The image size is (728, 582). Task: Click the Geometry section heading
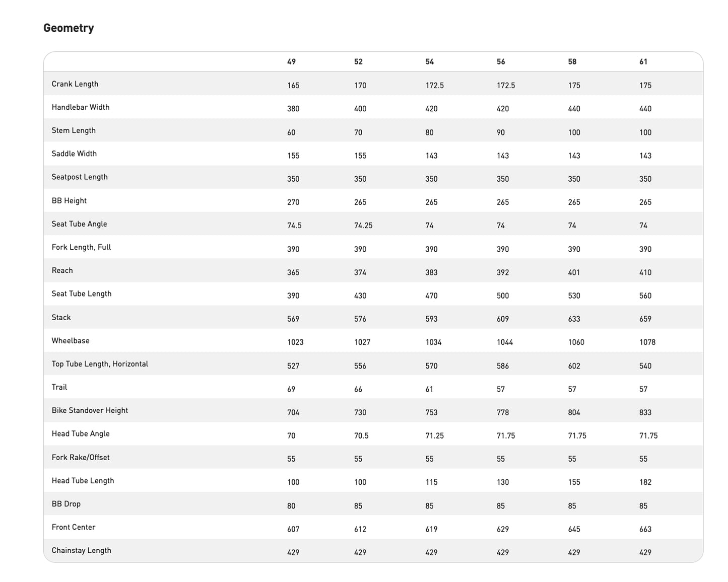coord(69,28)
